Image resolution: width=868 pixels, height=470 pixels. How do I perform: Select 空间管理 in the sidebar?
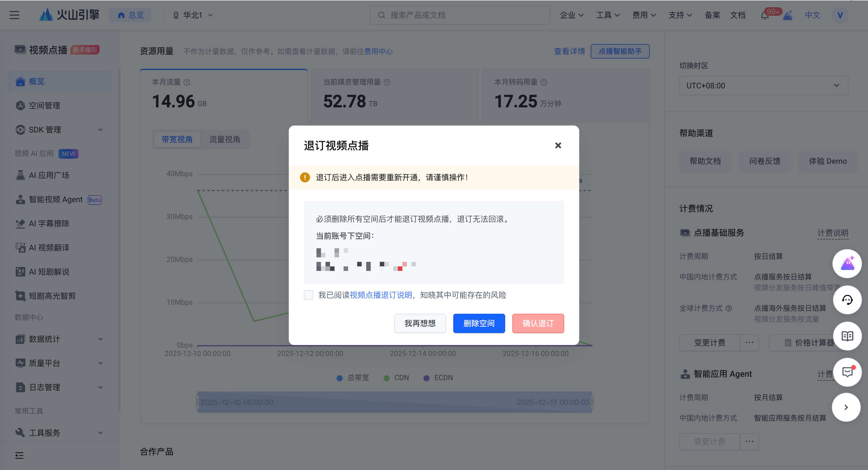pos(45,106)
